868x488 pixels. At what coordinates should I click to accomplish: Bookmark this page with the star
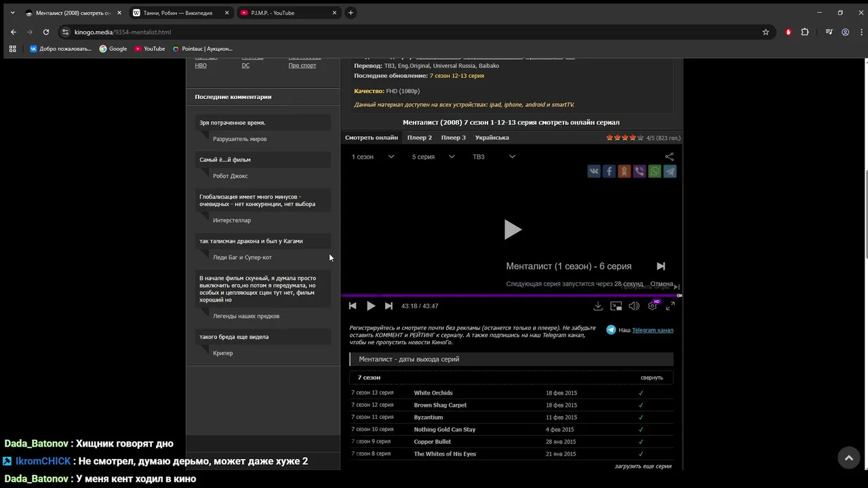pos(766,32)
